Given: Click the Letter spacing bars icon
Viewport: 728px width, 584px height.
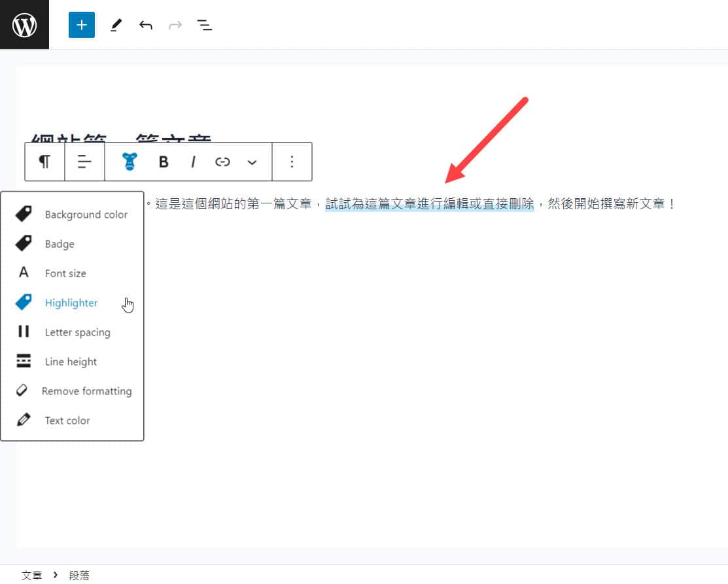Looking at the screenshot, I should (x=23, y=331).
